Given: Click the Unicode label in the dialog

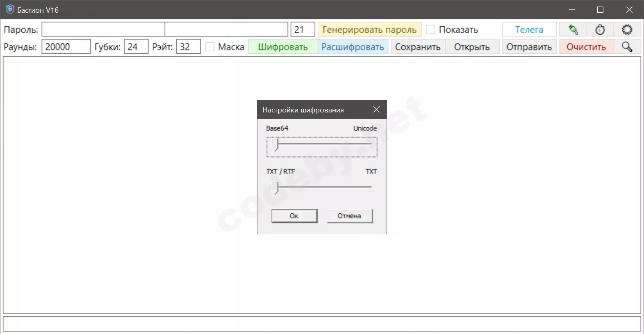Looking at the screenshot, I should tap(365, 128).
